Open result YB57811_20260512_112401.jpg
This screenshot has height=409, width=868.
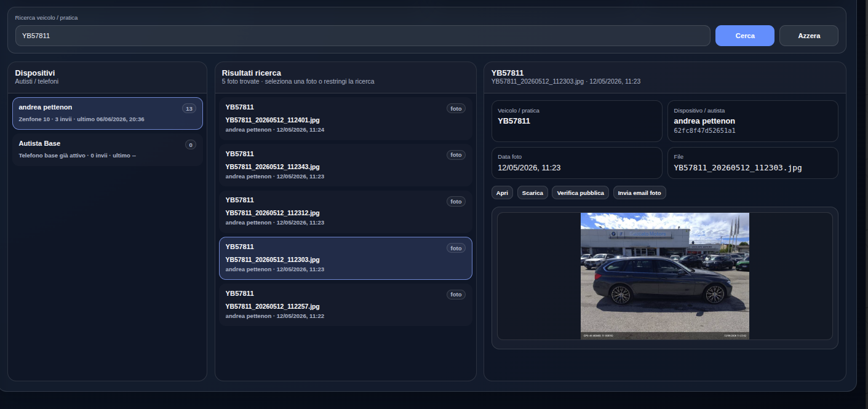(x=346, y=119)
